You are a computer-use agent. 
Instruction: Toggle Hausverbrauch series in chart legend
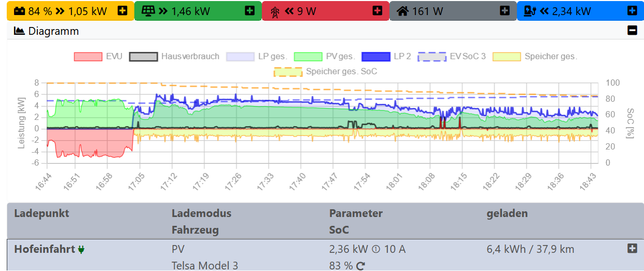point(174,56)
